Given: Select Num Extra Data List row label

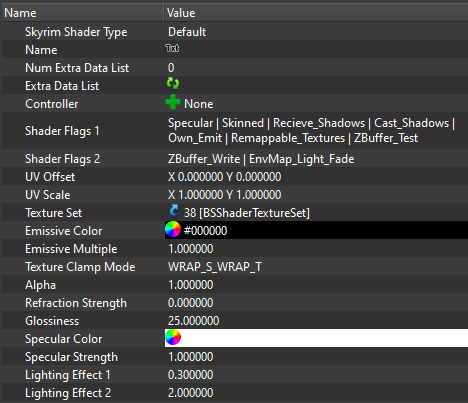Looking at the screenshot, I should point(77,68).
